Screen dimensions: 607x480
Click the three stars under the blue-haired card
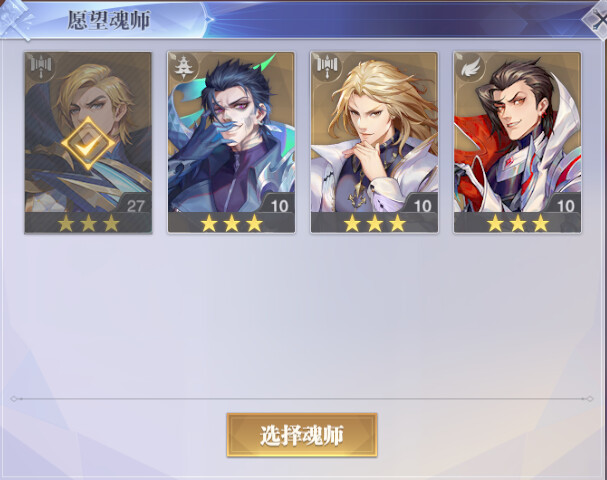231,223
